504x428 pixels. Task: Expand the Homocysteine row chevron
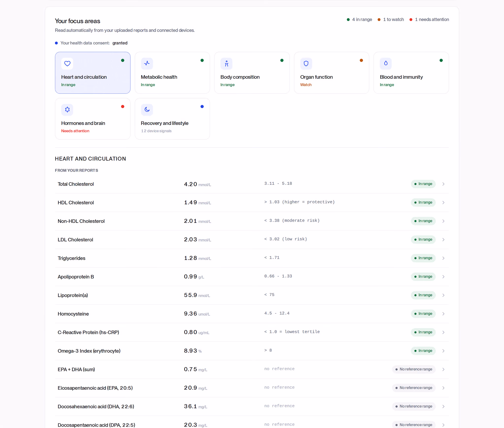pos(443,314)
